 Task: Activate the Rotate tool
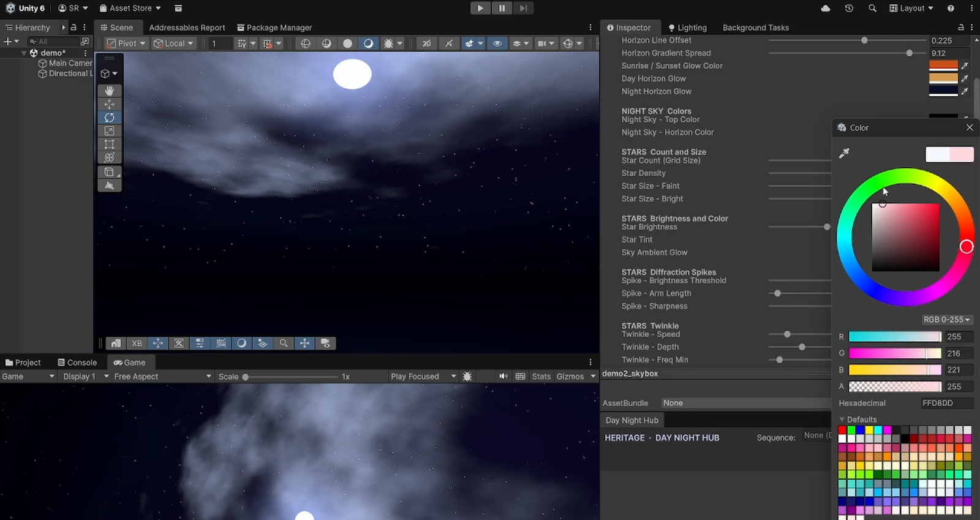click(x=109, y=118)
